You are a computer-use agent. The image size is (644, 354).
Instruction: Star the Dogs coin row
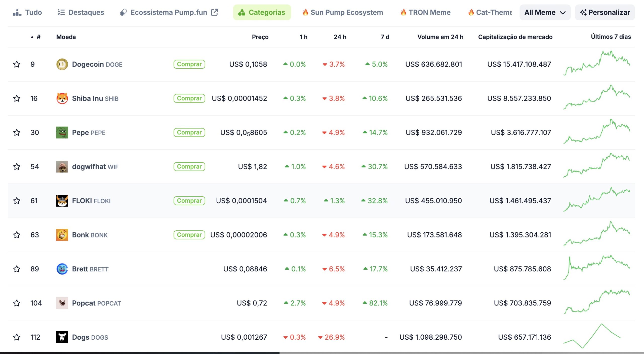pos(17,337)
